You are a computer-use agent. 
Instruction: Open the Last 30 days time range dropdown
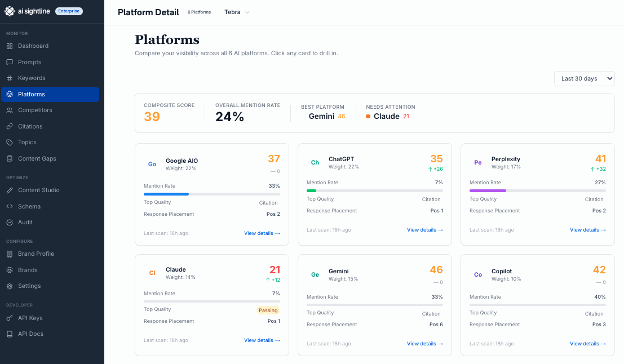pyautogui.click(x=584, y=79)
